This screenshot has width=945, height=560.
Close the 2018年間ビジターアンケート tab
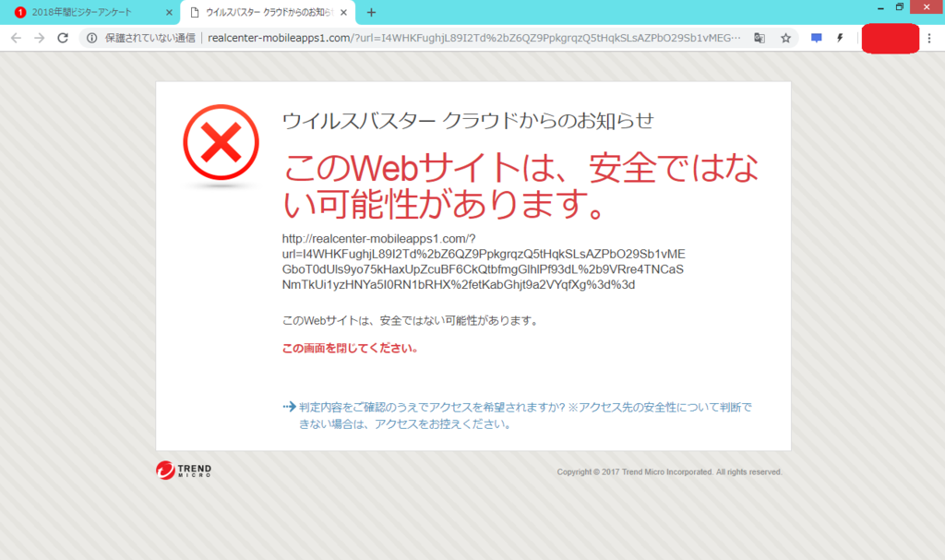pyautogui.click(x=169, y=12)
